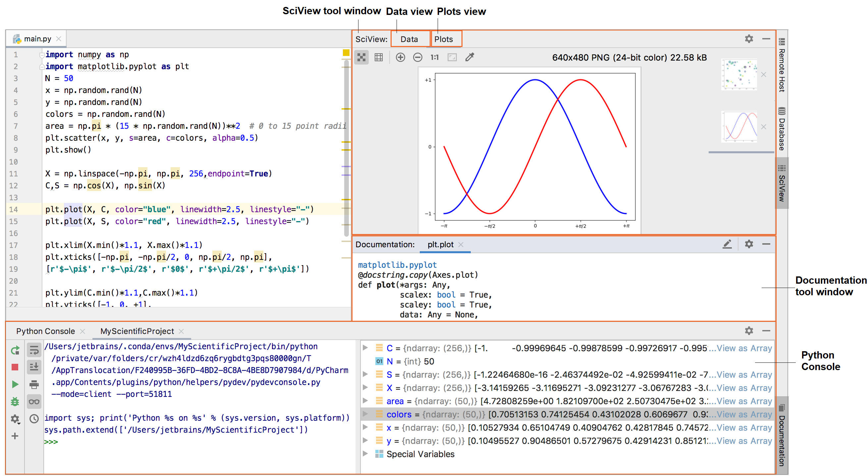This screenshot has width=868, height=476.
Task: Stop the running console process
Action: (15, 368)
